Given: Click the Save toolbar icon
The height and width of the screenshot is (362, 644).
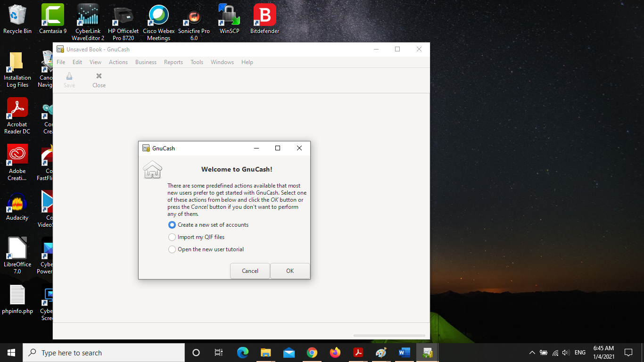Looking at the screenshot, I should pyautogui.click(x=69, y=80).
